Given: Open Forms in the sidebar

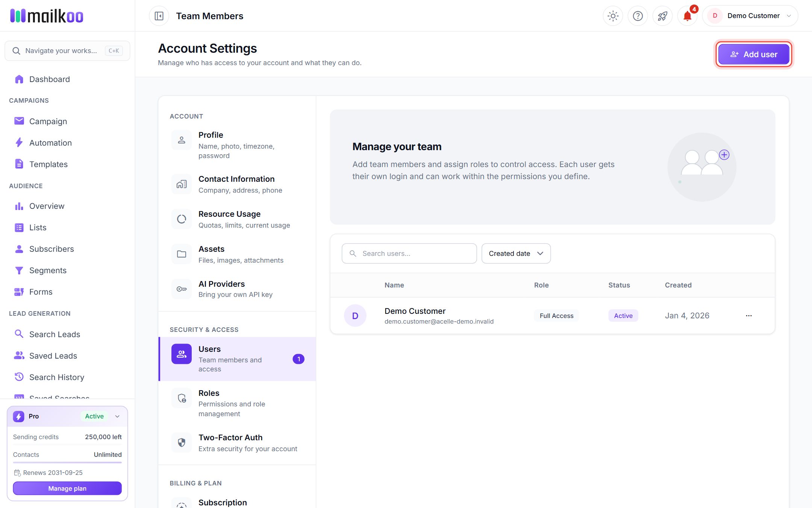Looking at the screenshot, I should click(x=67, y=292).
